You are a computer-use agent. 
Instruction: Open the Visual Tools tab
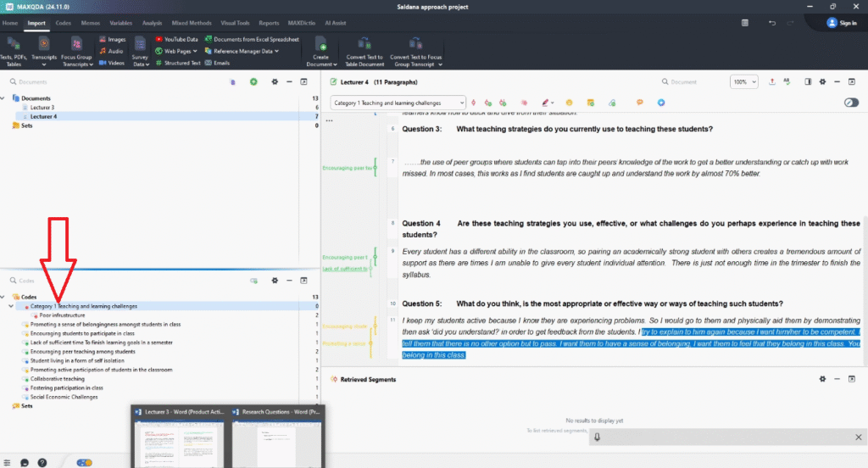(x=235, y=23)
